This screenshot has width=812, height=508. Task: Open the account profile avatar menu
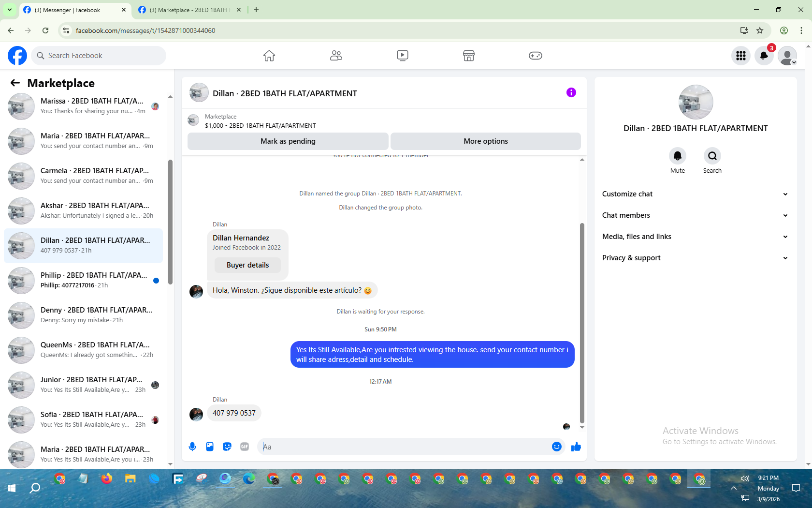click(x=787, y=56)
